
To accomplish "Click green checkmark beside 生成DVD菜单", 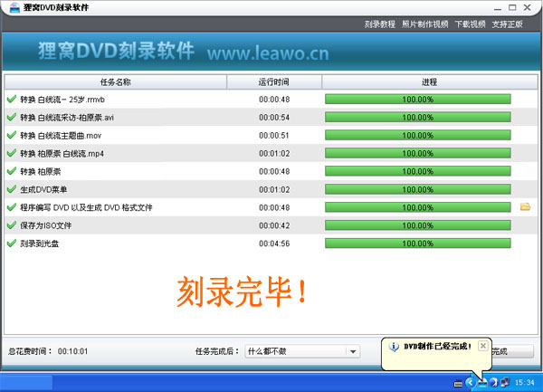I will point(12,189).
